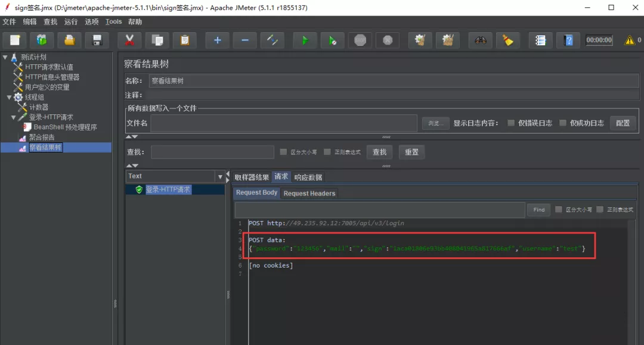This screenshot has height=345, width=644.
Task: Collapse the 登录-HTTP请求 tree node
Action: point(14,118)
